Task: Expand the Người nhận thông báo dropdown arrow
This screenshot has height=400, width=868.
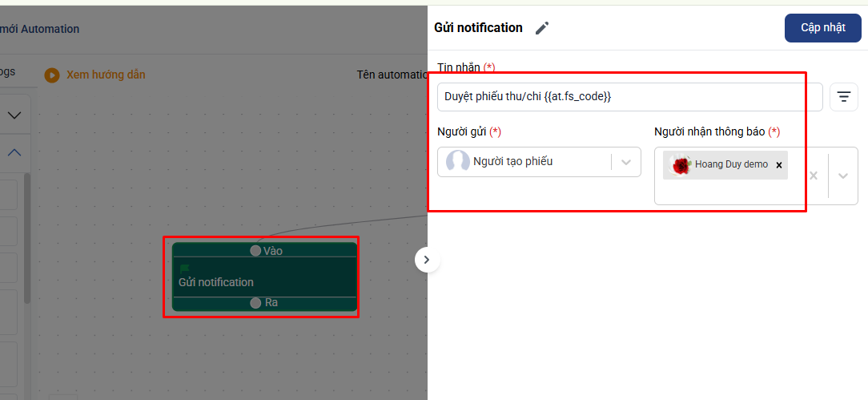Action: pyautogui.click(x=842, y=176)
